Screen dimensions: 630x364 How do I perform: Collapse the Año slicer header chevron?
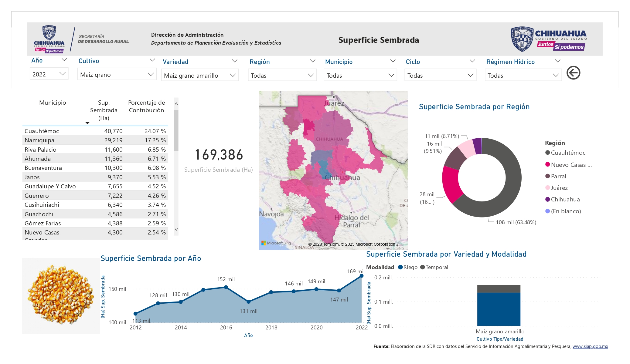[64, 60]
